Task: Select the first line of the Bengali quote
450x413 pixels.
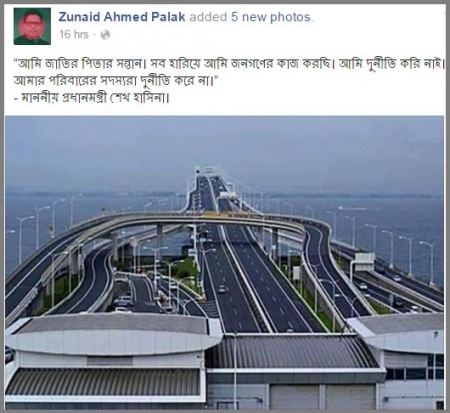Action: (230, 64)
